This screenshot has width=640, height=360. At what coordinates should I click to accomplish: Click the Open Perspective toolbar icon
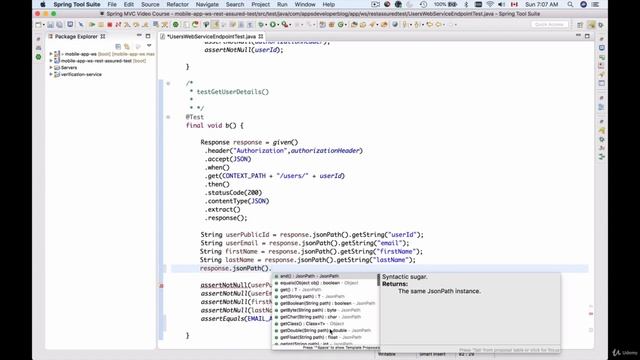pos(580,25)
